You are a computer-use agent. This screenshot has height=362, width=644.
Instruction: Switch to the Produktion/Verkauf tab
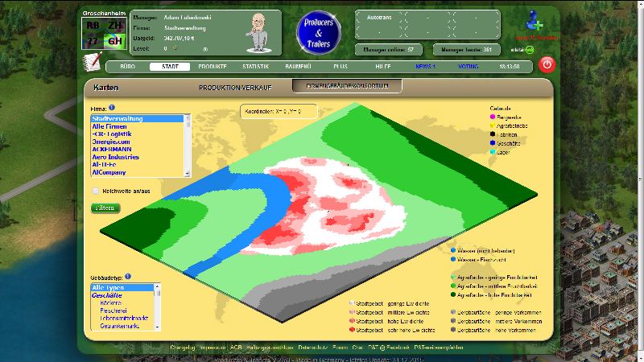pos(236,86)
